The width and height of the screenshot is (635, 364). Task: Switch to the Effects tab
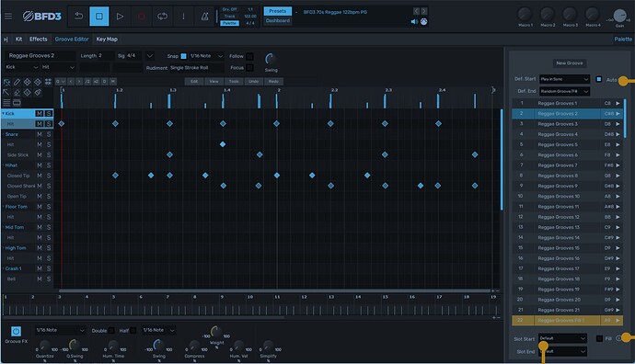point(38,40)
